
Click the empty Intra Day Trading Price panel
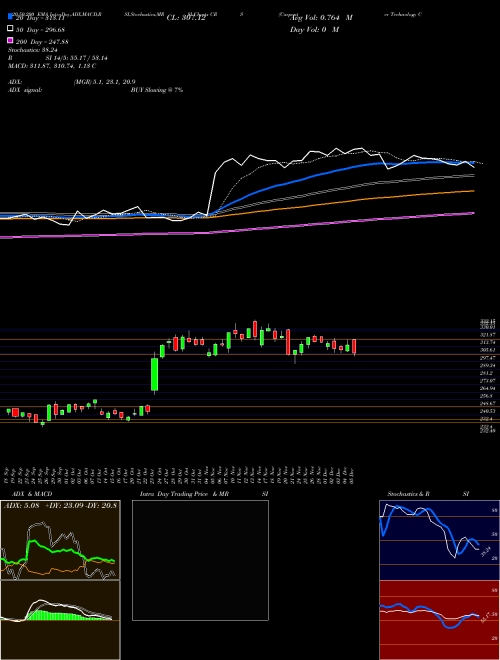[200, 560]
